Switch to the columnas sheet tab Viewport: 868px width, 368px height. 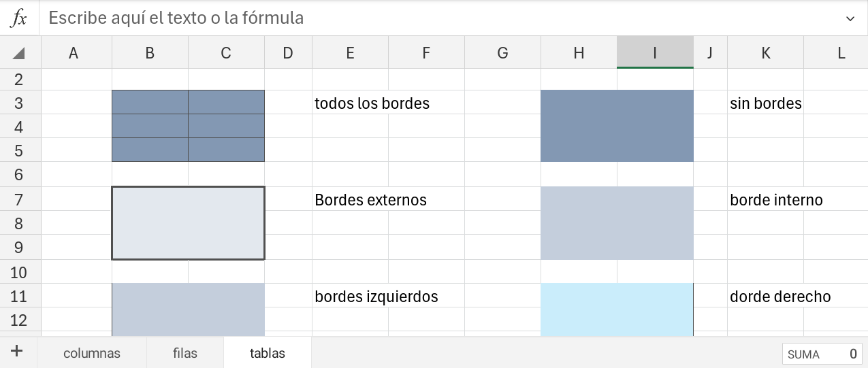click(x=92, y=353)
